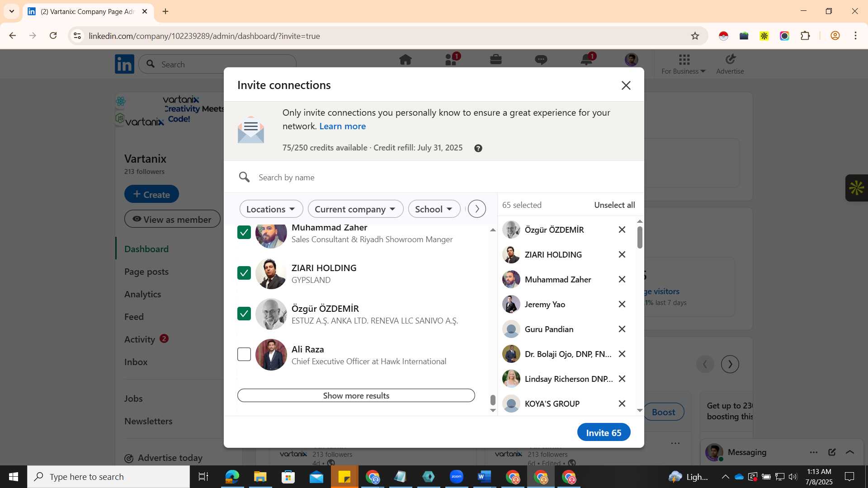The width and height of the screenshot is (868, 488).
Task: Expand the Locations filter dropdown
Action: point(271,209)
